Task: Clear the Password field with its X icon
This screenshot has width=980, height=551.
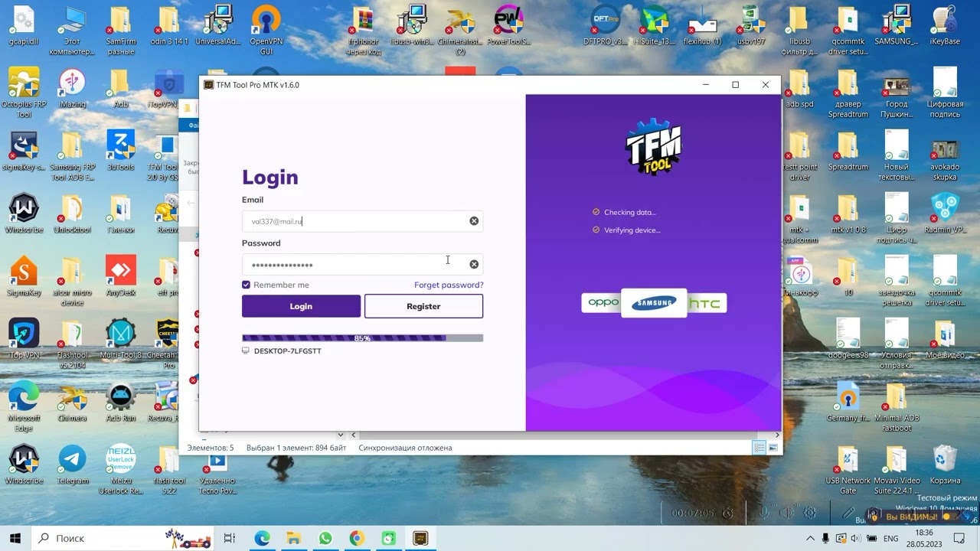Action: coord(474,264)
